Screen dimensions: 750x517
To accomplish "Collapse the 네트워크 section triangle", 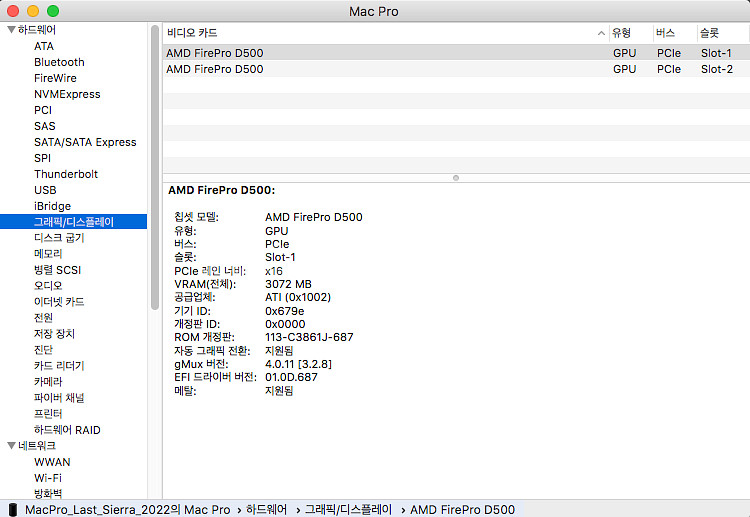I will point(11,446).
